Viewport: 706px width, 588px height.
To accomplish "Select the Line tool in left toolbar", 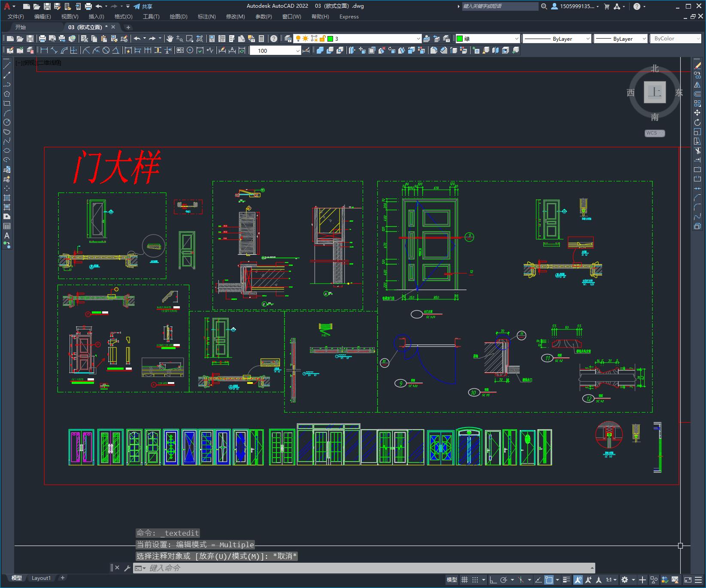I will [x=7, y=66].
